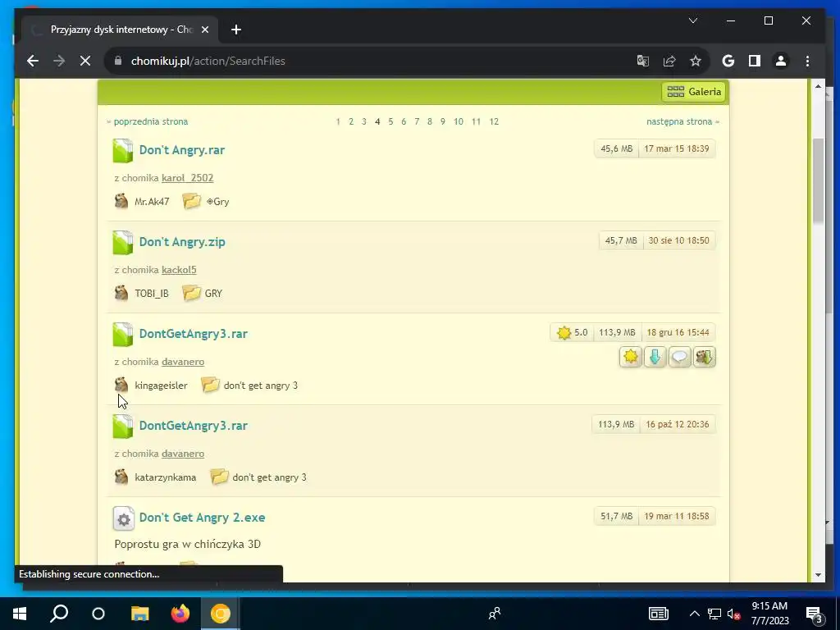Click the 45,6 MB file size label
840x630 pixels.
[x=616, y=148]
